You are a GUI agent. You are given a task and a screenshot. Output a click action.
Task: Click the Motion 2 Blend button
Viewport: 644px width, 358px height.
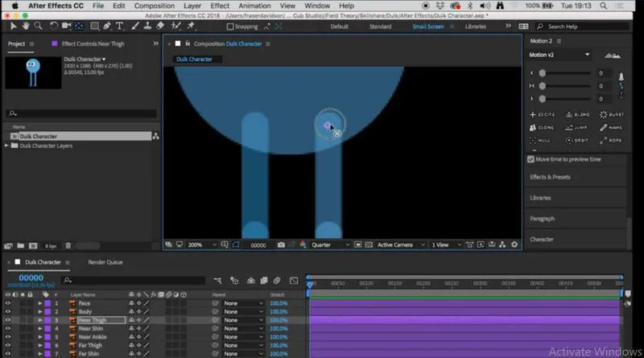[577, 114]
